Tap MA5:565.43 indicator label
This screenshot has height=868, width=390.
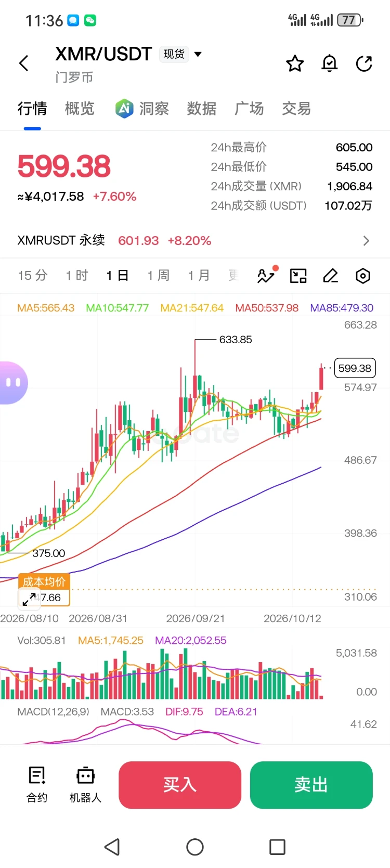[46, 308]
